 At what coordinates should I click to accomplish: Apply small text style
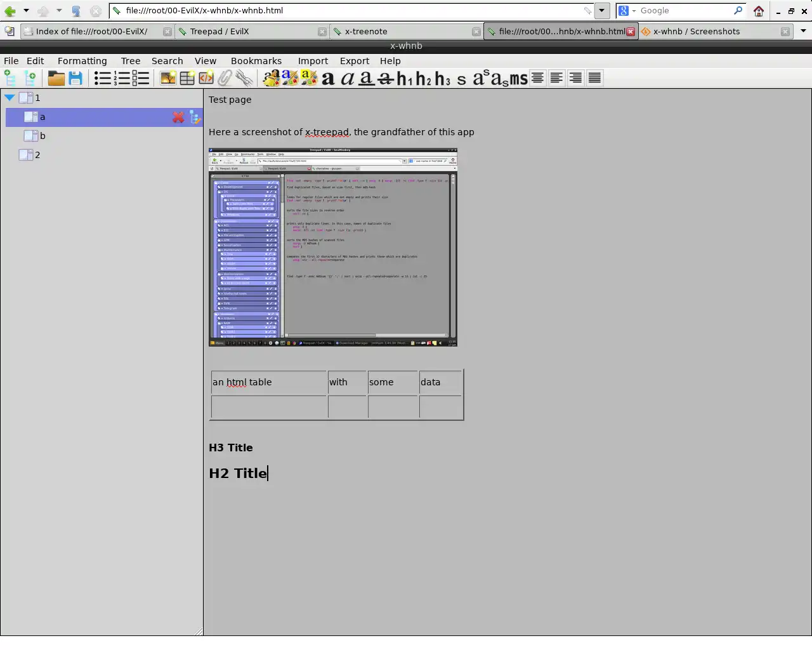coord(461,79)
